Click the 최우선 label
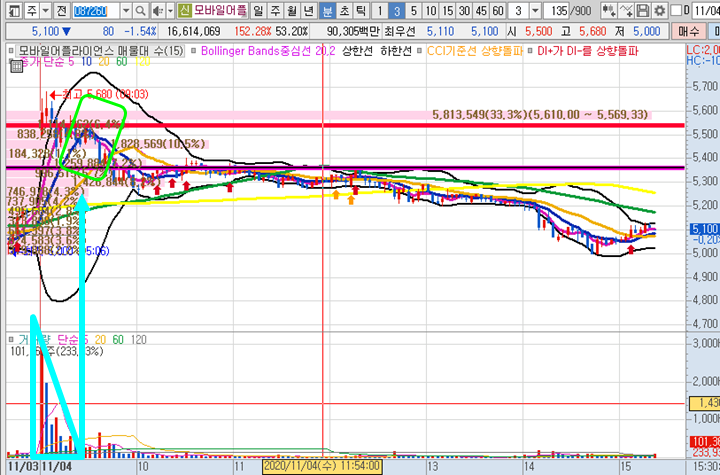Screen dimensions: 720x475 coord(399,31)
